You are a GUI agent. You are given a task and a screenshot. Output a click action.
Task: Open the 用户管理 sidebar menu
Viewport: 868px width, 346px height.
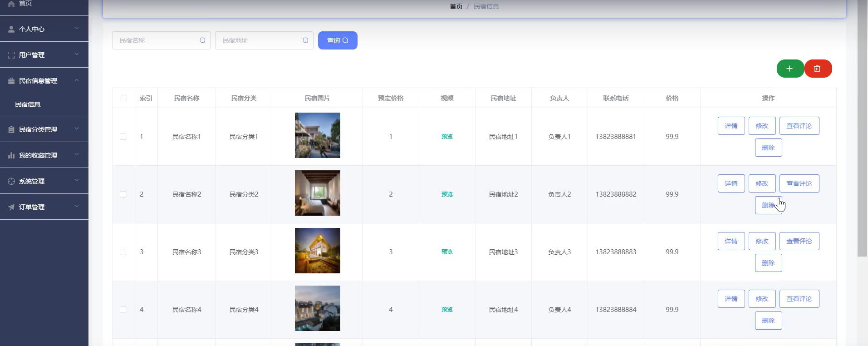point(44,55)
